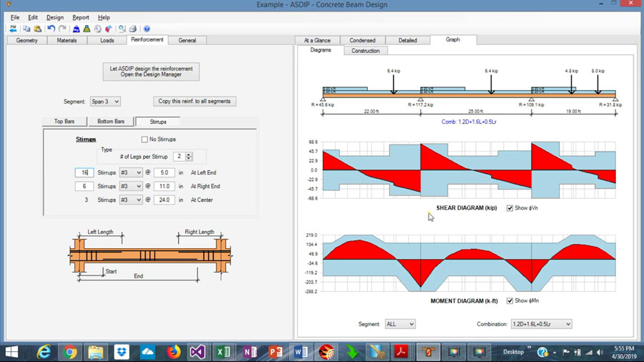Toggle Show φVn checkbox under shear diagram
This screenshot has width=644, height=362.
tap(509, 208)
